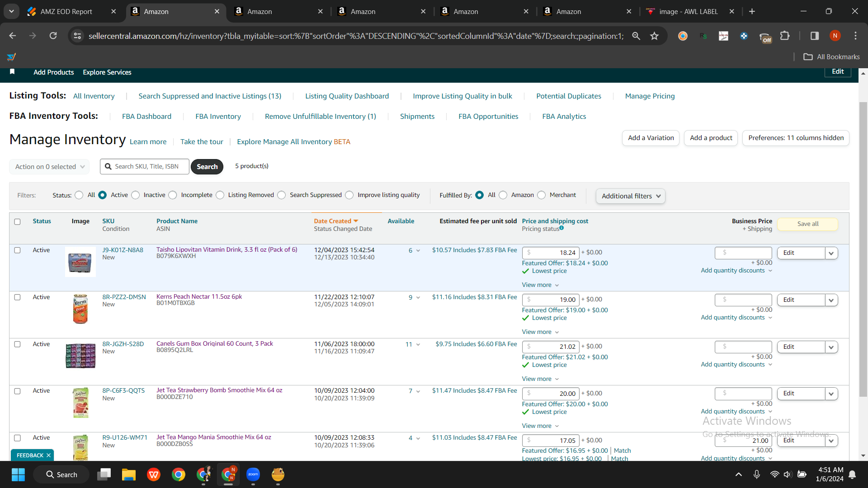This screenshot has width=868, height=488.
Task: Click the price field showing 18.24
Action: 551,253
